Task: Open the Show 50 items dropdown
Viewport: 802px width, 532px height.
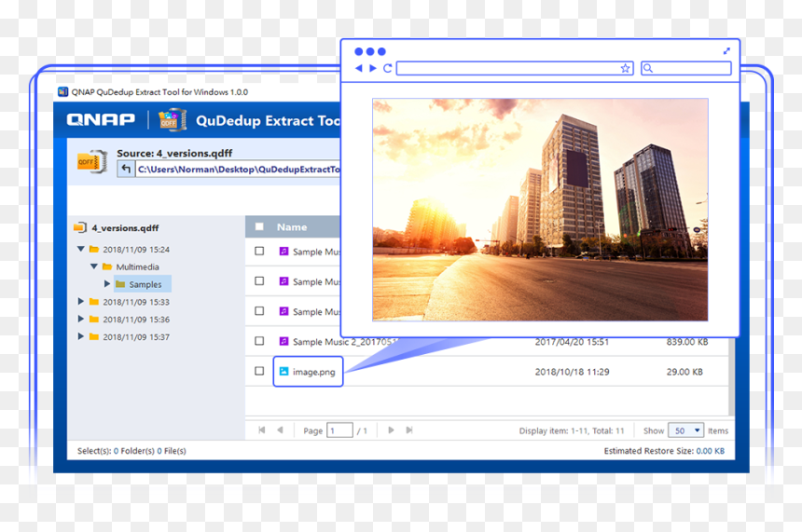Action: [x=685, y=430]
